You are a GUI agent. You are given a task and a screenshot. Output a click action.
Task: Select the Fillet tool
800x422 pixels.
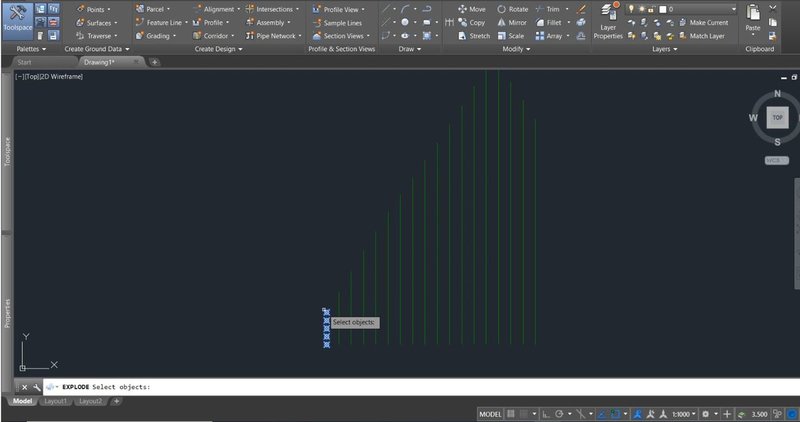click(549, 22)
